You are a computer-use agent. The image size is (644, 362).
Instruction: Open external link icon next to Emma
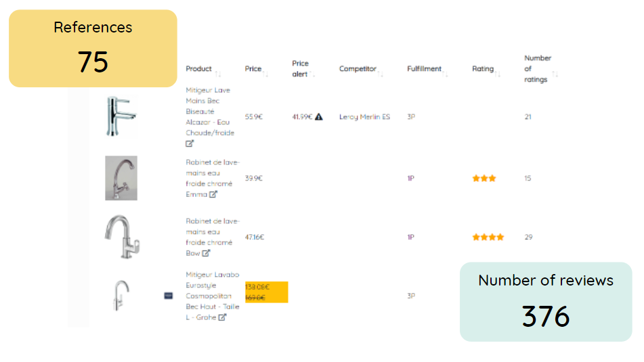click(x=213, y=194)
